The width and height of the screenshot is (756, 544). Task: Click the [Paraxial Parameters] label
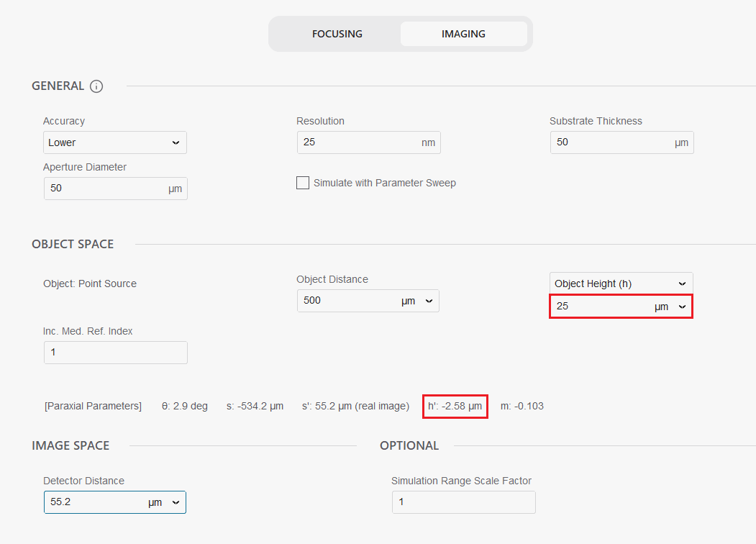93,406
